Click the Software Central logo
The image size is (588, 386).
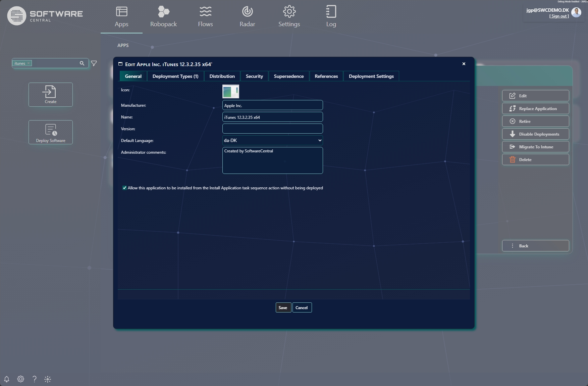(45, 15)
